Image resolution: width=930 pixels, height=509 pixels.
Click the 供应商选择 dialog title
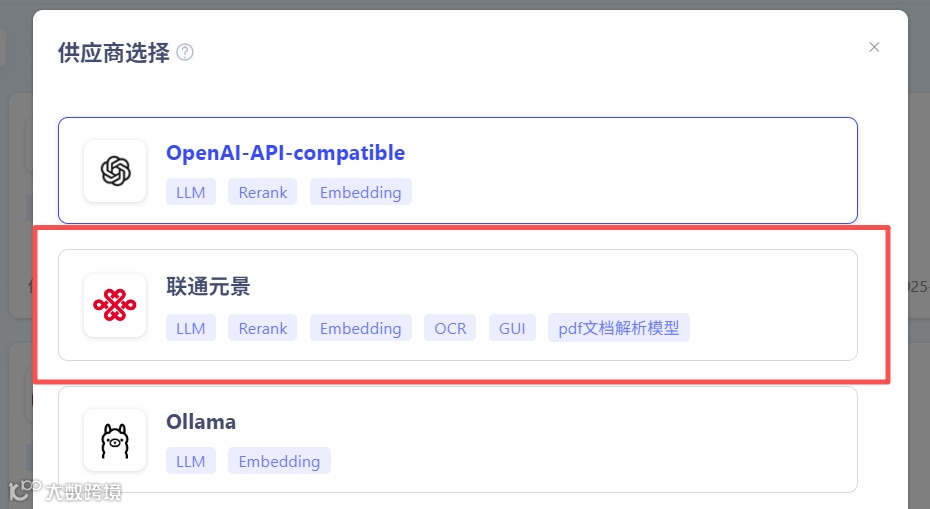pos(114,53)
